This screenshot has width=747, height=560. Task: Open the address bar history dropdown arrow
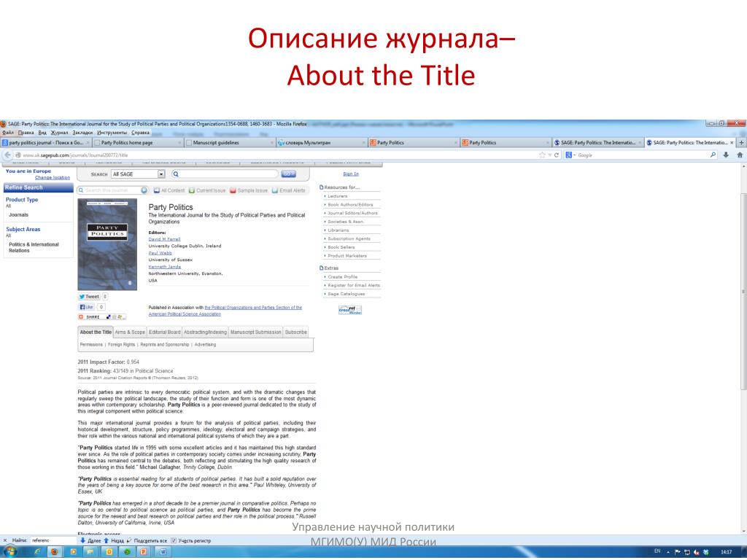point(549,155)
